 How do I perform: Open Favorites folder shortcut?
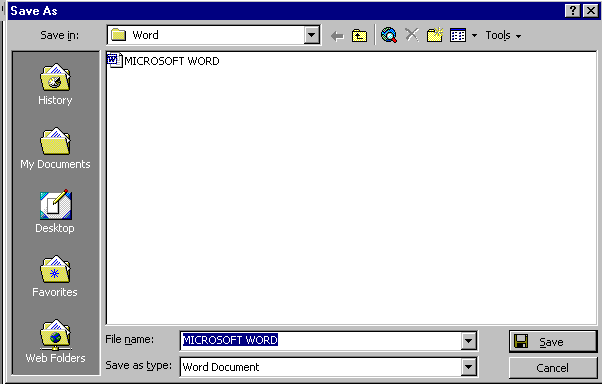[x=55, y=276]
